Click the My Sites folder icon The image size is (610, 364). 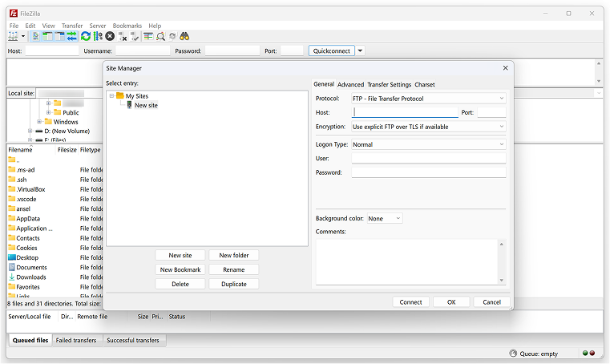click(x=119, y=95)
